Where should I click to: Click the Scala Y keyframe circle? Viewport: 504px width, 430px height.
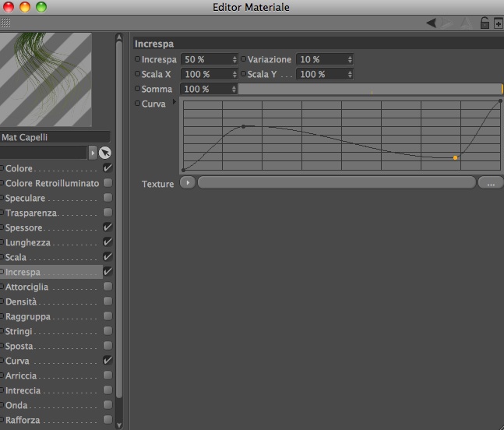point(243,73)
